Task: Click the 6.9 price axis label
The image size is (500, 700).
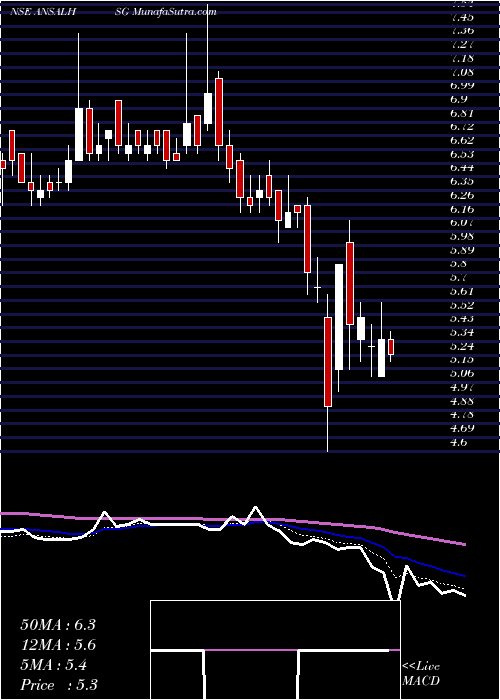Action: coord(460,100)
